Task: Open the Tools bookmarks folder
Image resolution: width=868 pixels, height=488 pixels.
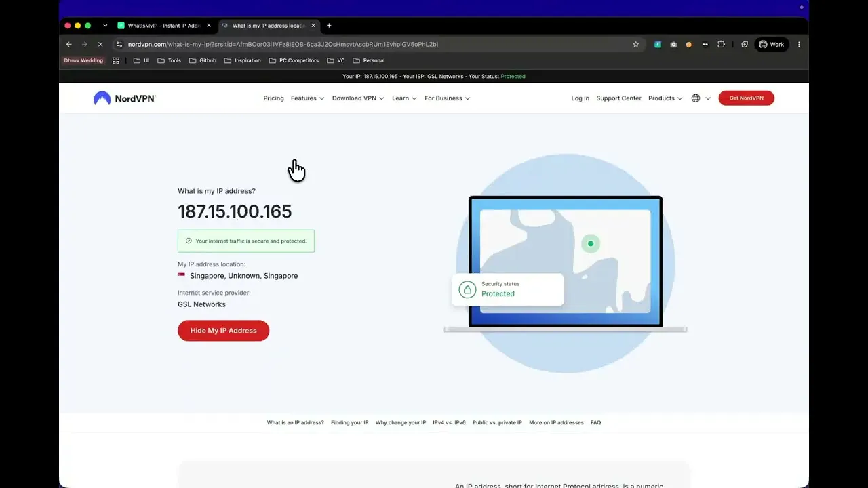Action: coord(170,60)
